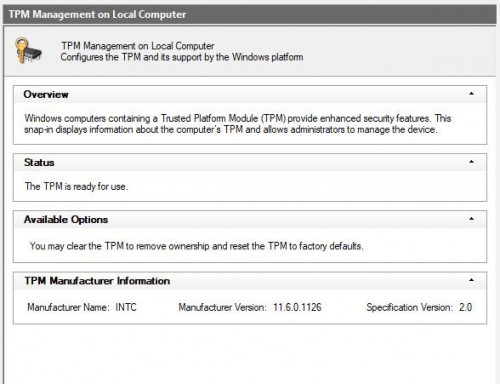
Task: Click the 'Manufacturer Name:' label
Action: click(x=68, y=307)
